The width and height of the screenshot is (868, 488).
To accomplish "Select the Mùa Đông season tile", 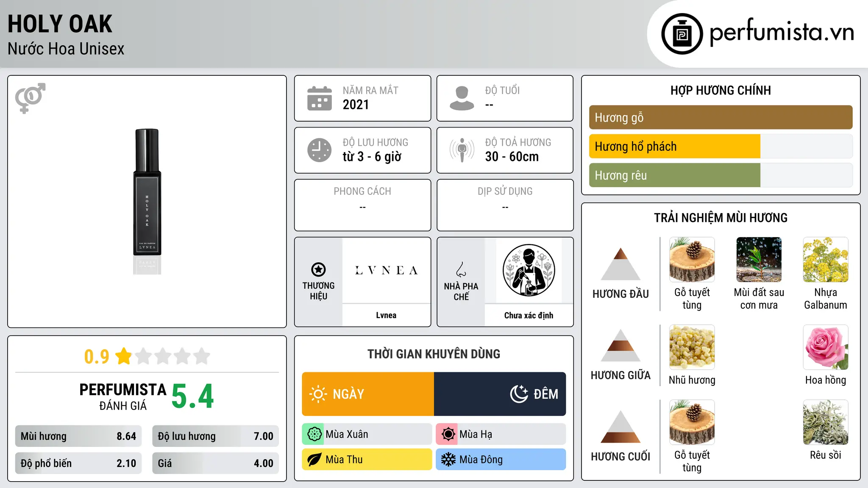I will pos(501,460).
